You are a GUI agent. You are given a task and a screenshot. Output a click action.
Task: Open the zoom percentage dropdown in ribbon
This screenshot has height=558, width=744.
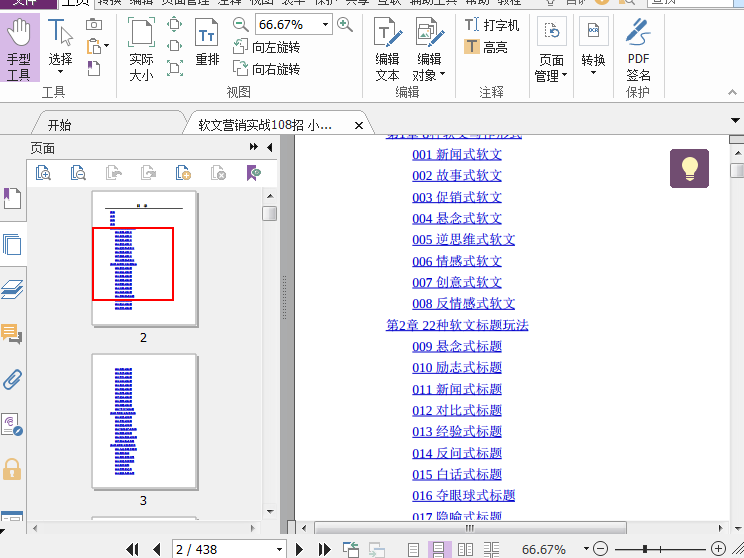(x=324, y=24)
